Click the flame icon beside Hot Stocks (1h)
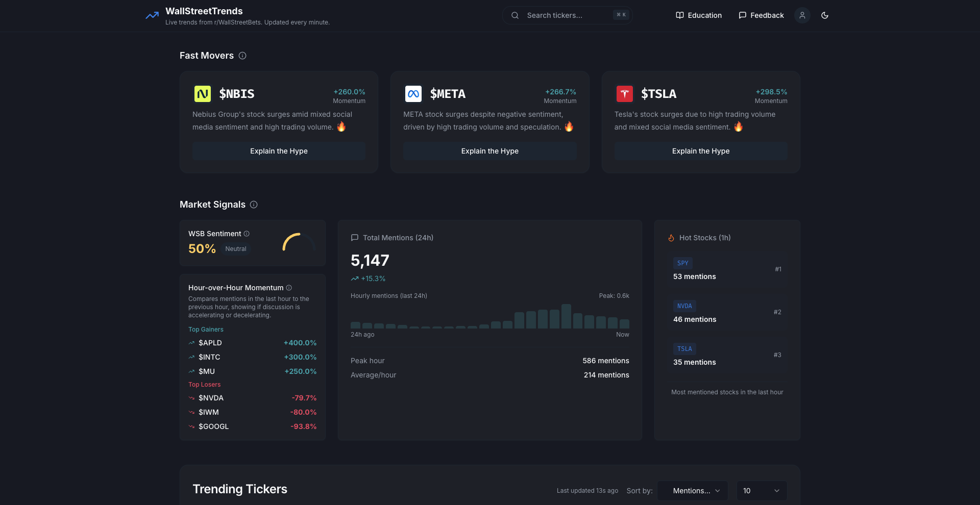Image resolution: width=980 pixels, height=505 pixels. click(671, 237)
